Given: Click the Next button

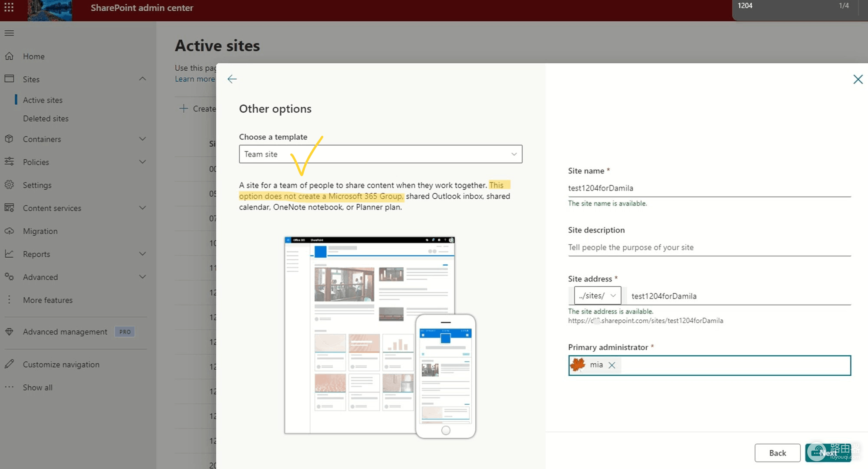Looking at the screenshot, I should click(x=828, y=453).
